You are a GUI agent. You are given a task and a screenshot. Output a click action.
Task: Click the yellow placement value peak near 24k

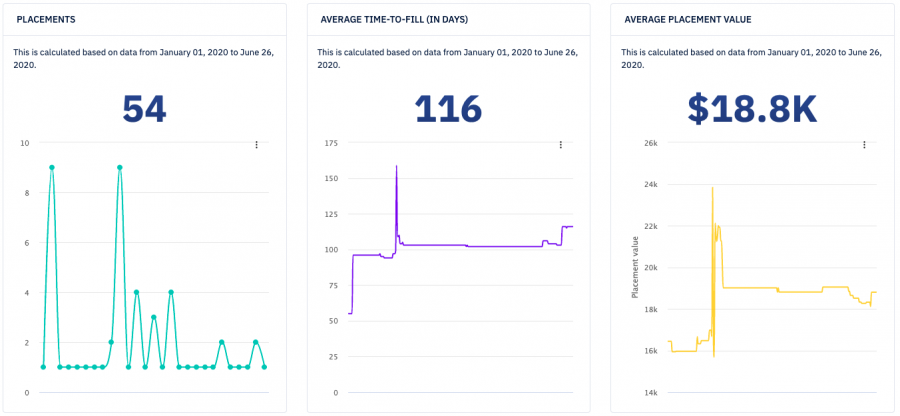pos(712,188)
